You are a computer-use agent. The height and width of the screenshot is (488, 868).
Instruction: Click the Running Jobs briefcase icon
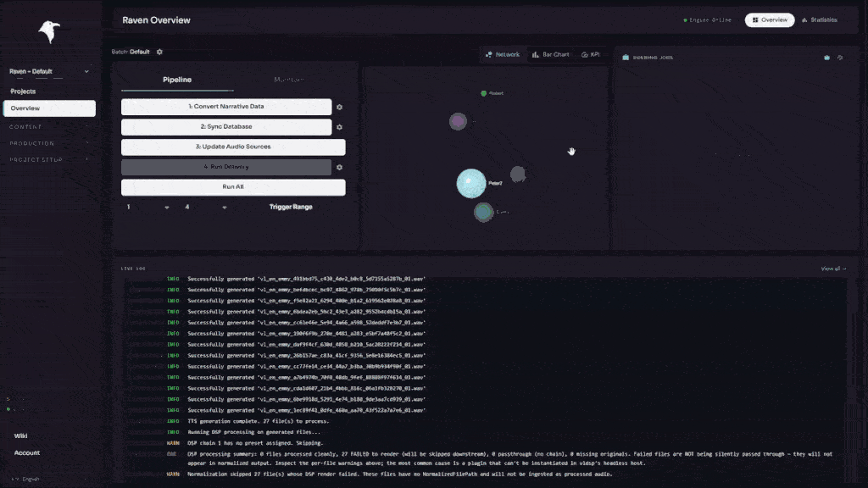626,58
